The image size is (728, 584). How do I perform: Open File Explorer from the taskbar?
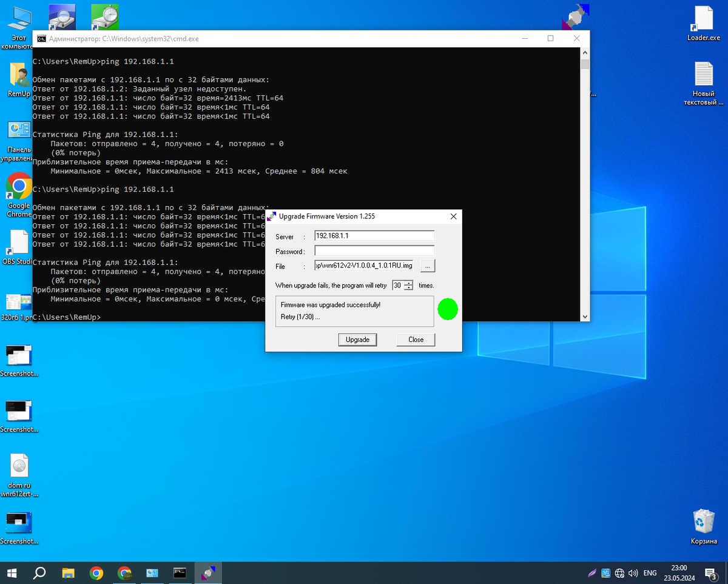tap(68, 572)
